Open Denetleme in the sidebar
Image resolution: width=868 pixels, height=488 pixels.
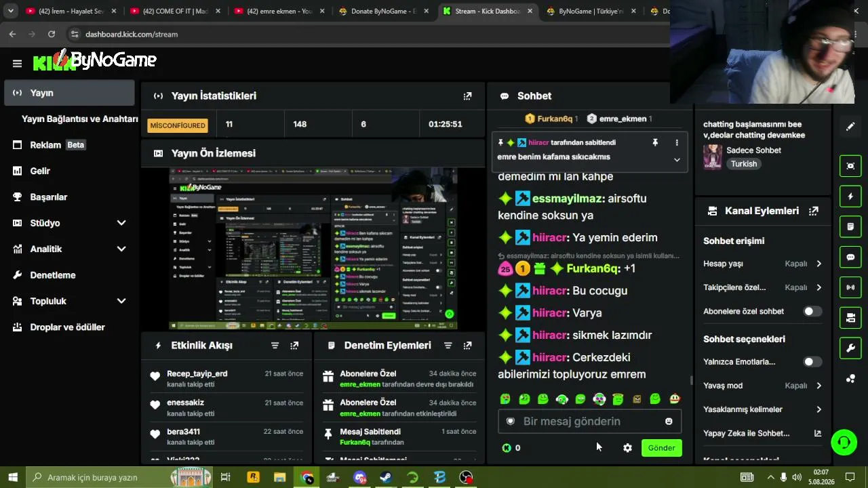pos(69,275)
